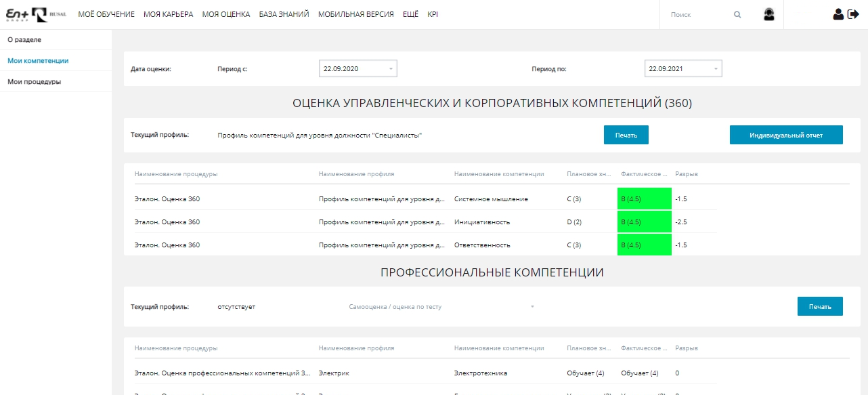Click the Поиск search input field
This screenshot has height=395, width=868.
691,14
